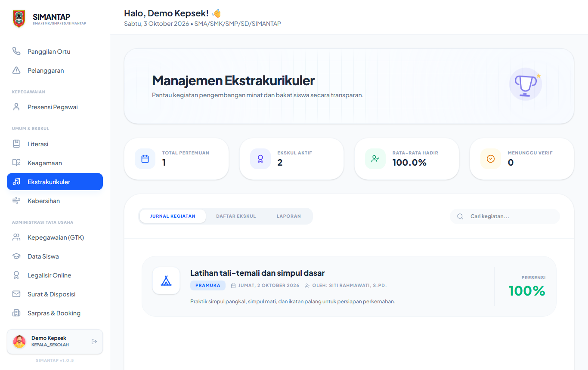This screenshot has height=370, width=588.
Task: Click the people icon beside Kepegawaian (GTK)
Action: tap(16, 237)
